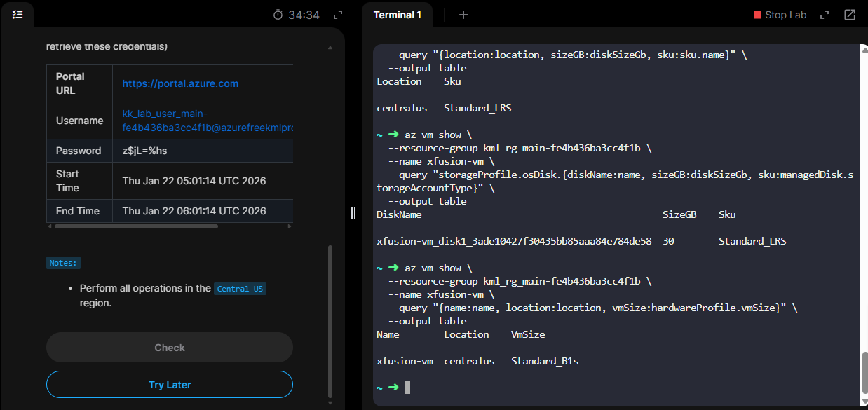Click the red Stop Lab square icon
868x410 pixels.
click(x=757, y=15)
